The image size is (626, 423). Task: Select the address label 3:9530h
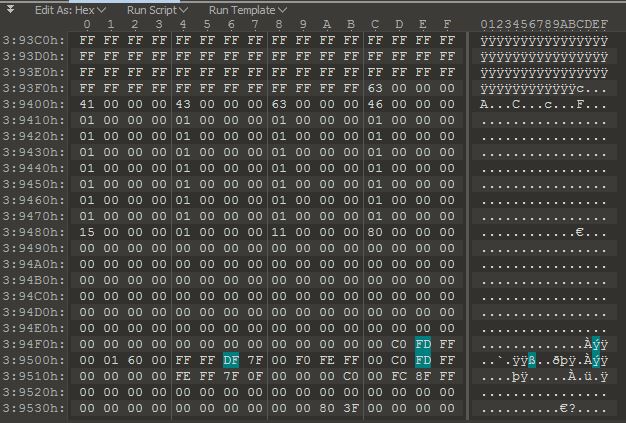(34, 408)
